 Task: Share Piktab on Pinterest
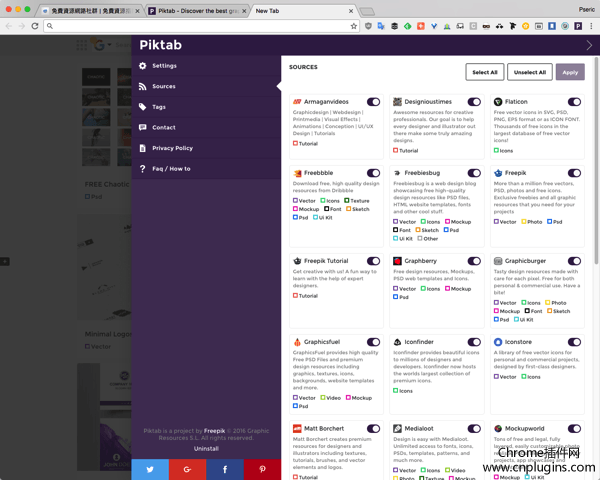[262, 470]
